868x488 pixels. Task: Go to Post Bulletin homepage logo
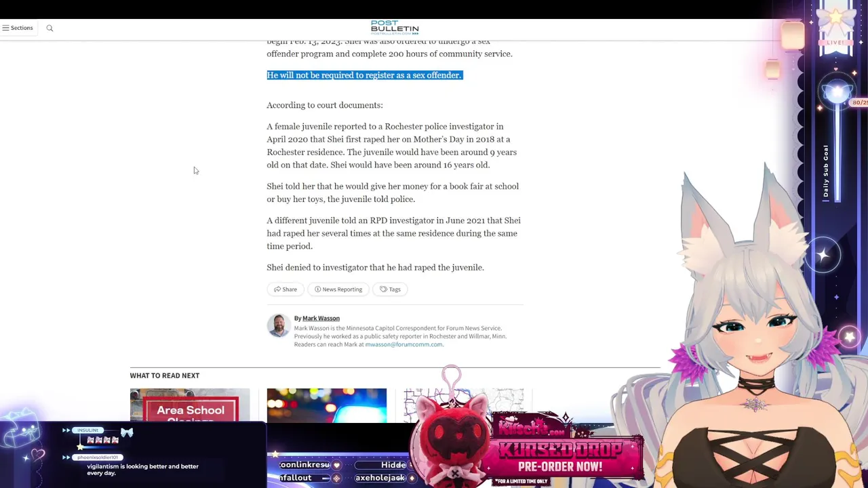tap(395, 27)
